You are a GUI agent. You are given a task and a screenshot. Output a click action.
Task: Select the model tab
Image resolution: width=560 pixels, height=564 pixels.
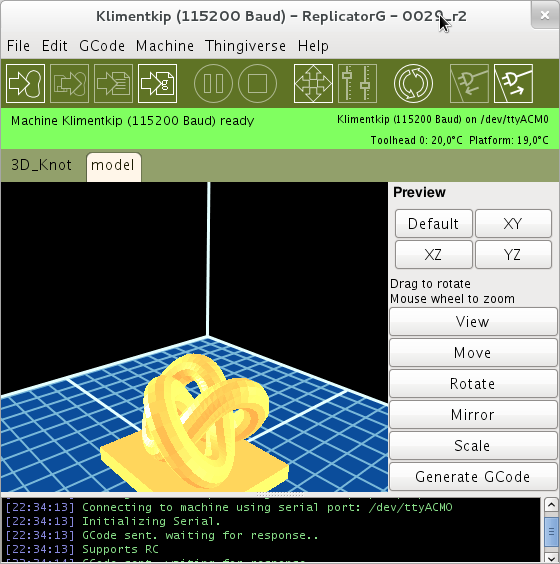click(113, 167)
